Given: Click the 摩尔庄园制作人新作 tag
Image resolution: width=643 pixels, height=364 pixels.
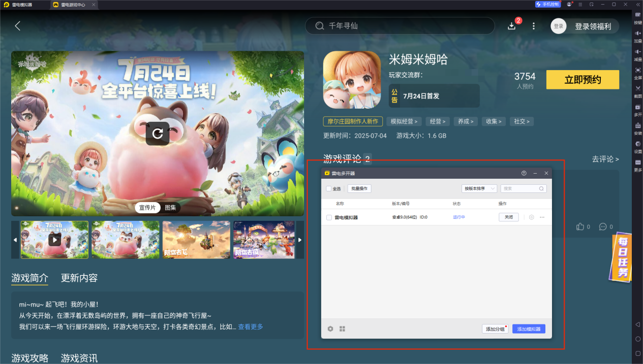Looking at the screenshot, I should click(x=353, y=121).
